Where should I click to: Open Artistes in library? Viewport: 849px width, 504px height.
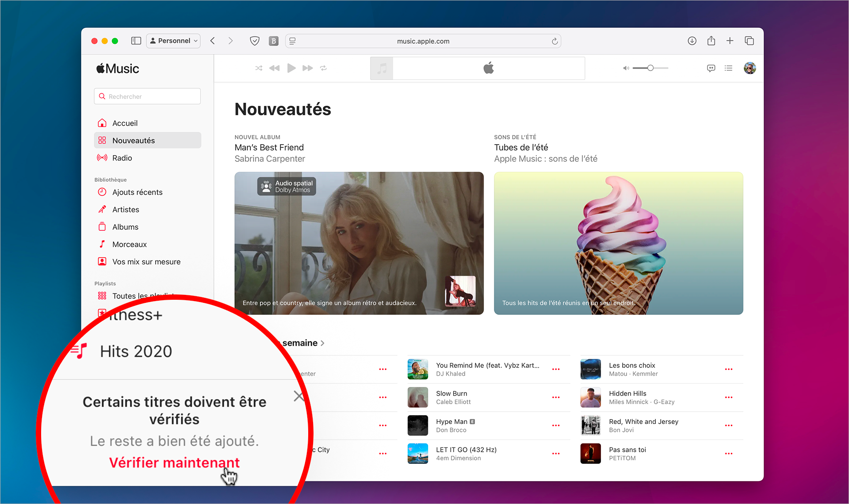(147, 210)
